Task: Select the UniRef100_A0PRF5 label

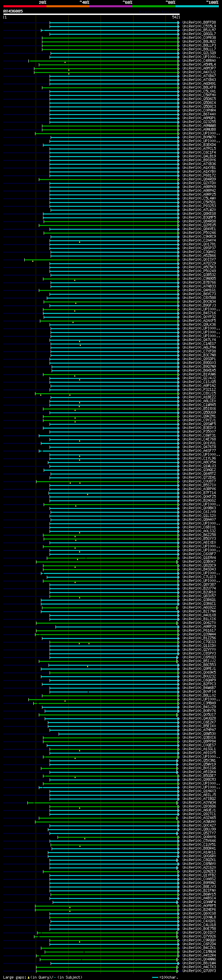Action: [x=199, y=906]
